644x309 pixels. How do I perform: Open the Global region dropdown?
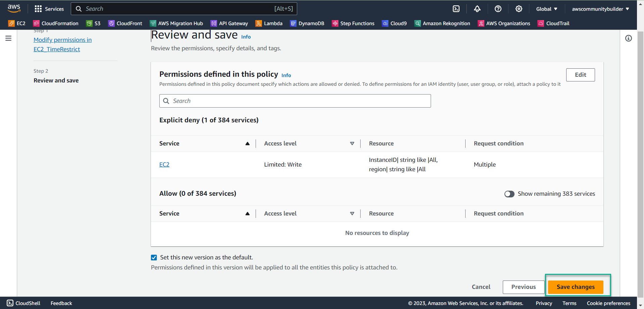(x=547, y=9)
